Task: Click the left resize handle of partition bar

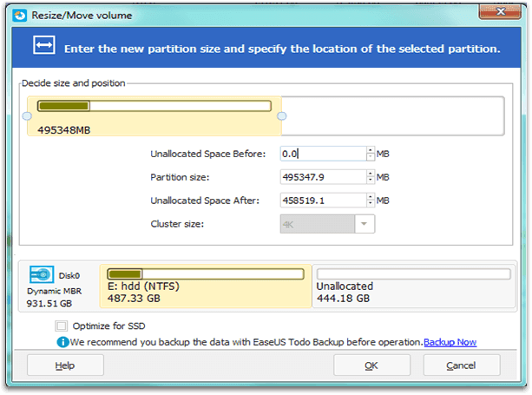Action: tap(27, 116)
